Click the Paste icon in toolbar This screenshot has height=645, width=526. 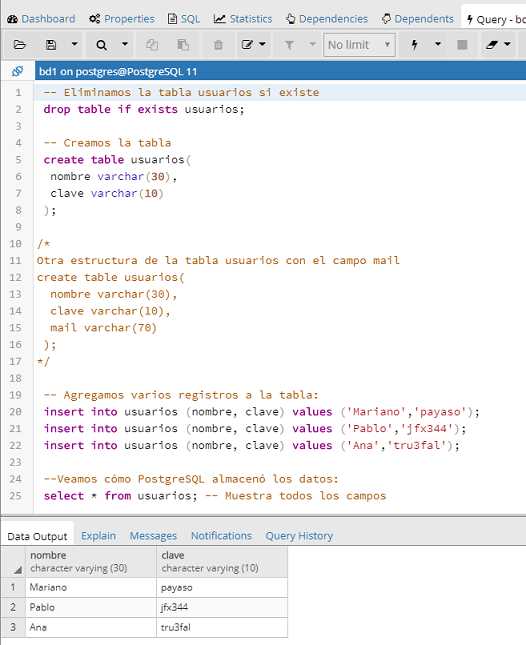coord(183,45)
